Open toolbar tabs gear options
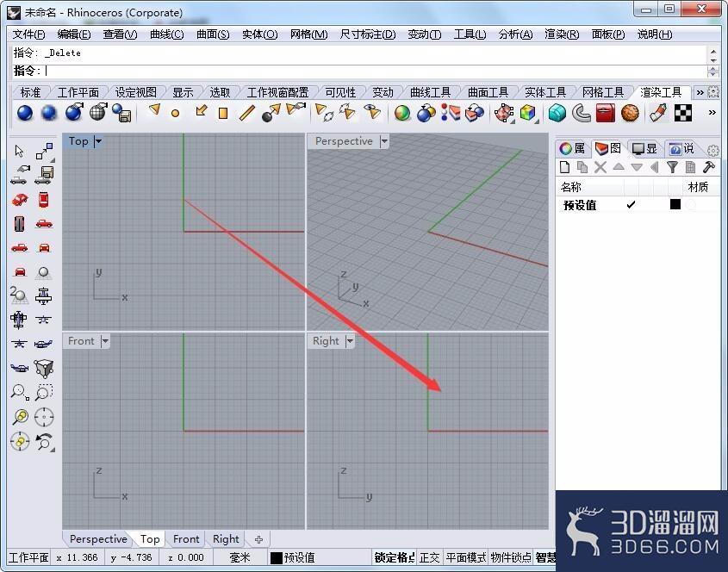 [713, 92]
